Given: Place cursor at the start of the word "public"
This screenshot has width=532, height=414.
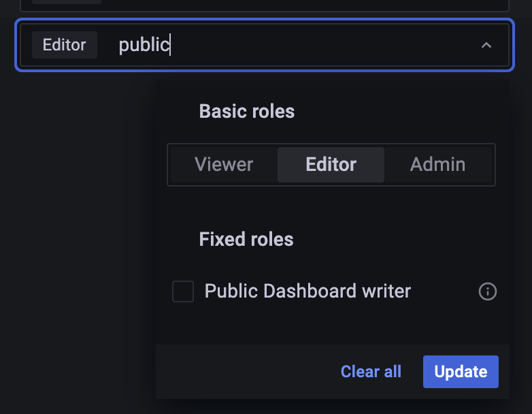Looking at the screenshot, I should 120,45.
